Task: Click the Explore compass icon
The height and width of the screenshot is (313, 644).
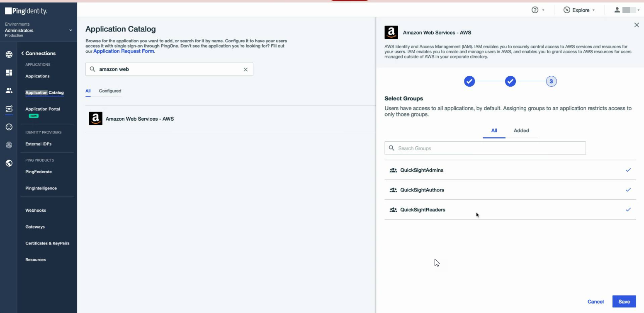Action: click(x=566, y=10)
